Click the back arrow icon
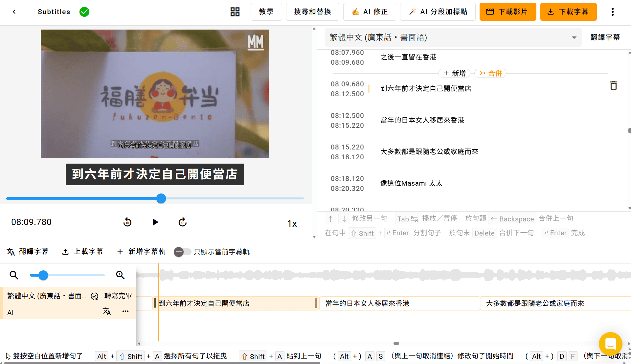Viewport: 631px width, 364px height. coord(14,12)
